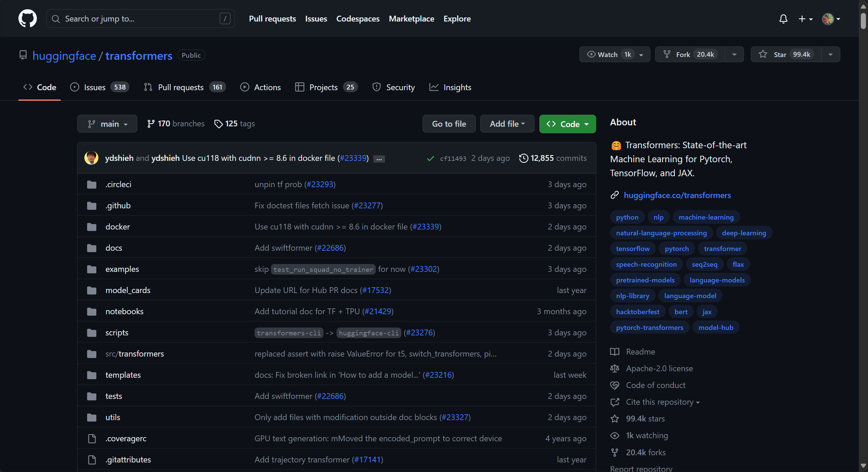Switch to the Projects tab
This screenshot has height=472, width=868.
pos(326,87)
